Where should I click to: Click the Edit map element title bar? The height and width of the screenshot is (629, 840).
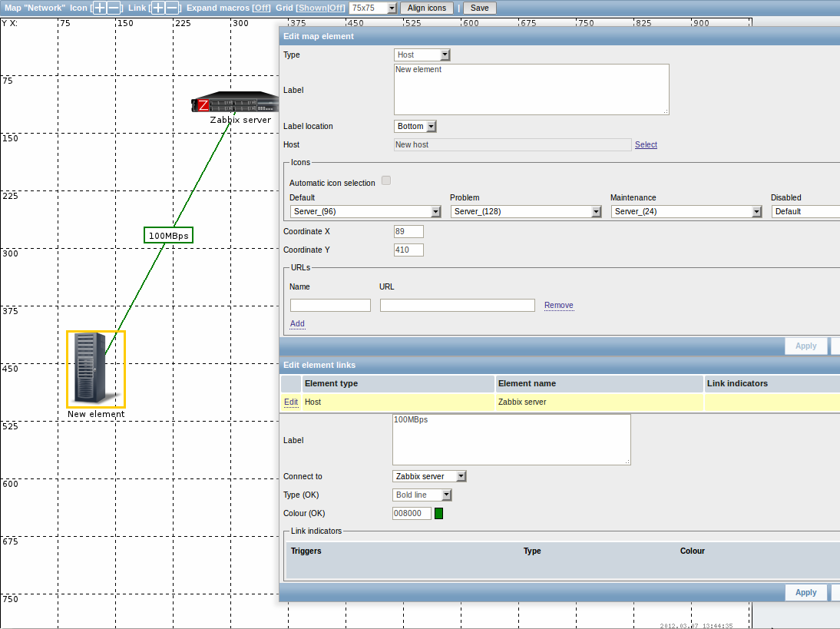click(x=559, y=36)
